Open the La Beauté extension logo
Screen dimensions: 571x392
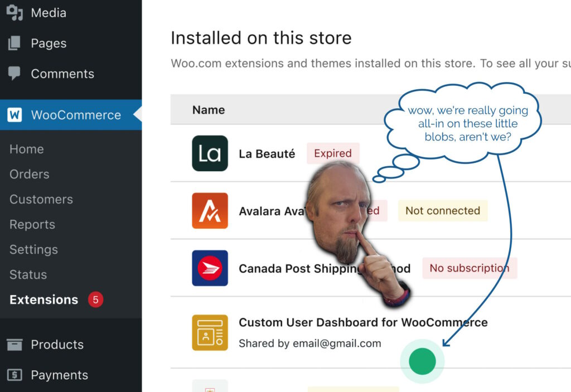click(210, 153)
